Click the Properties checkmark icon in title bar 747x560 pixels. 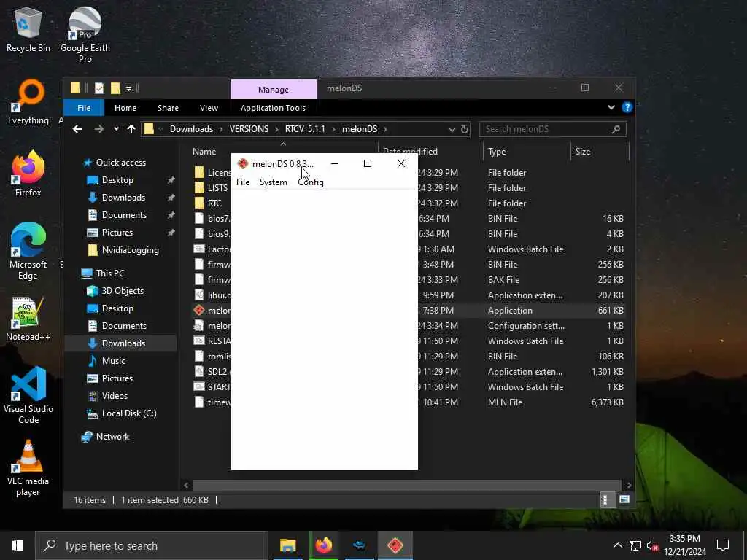[99, 88]
